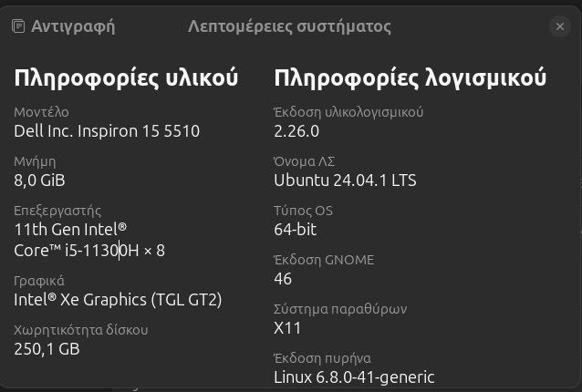Click the Linux 6.8.0-41-generic kernel version
582x392 pixels.
point(354,377)
